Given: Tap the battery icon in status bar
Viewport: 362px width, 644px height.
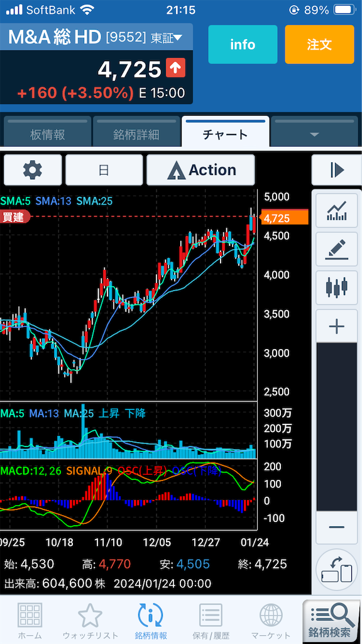Looking at the screenshot, I should coord(344,10).
